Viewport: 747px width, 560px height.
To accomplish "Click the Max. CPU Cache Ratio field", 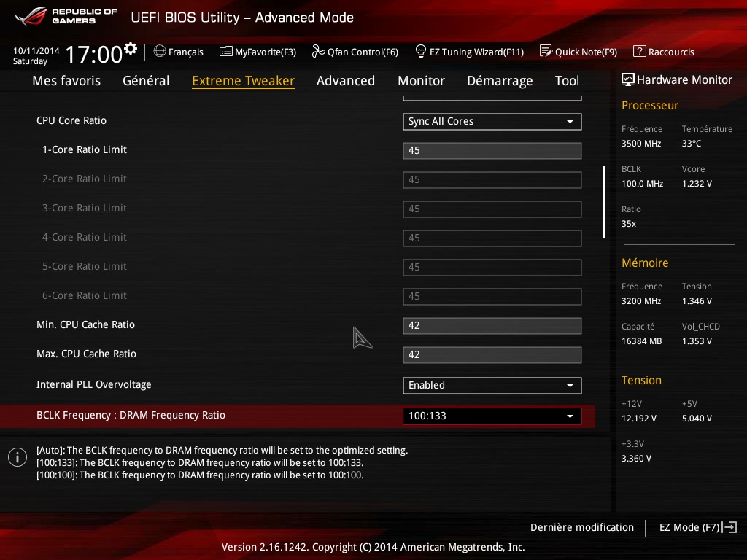I will [492, 355].
